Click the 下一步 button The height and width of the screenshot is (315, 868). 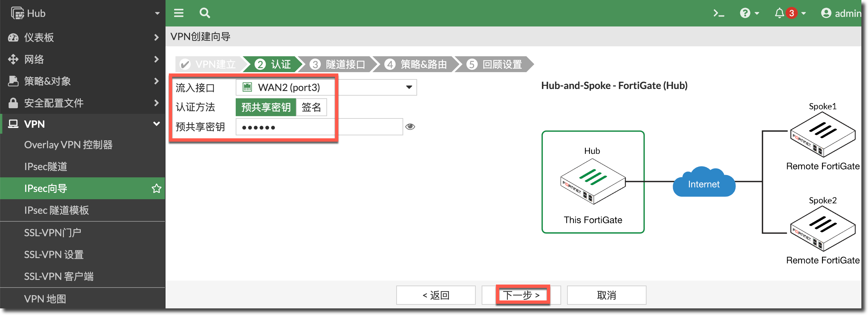521,295
